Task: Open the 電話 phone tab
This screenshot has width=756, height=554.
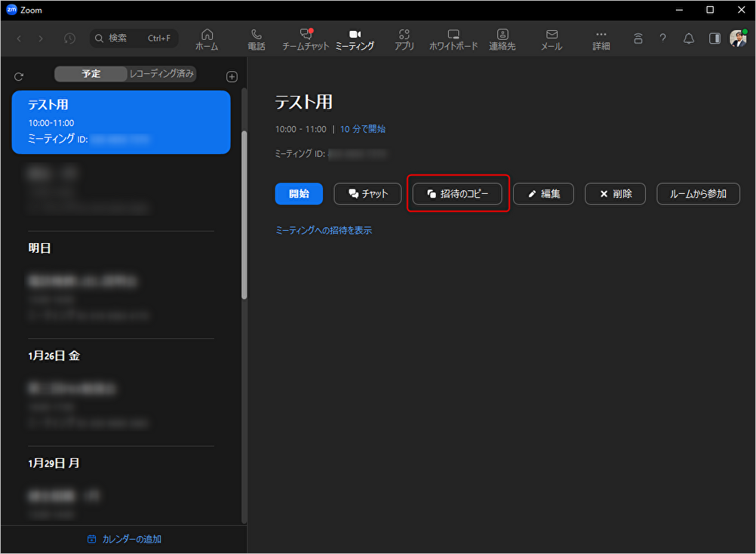Action: 257,39
